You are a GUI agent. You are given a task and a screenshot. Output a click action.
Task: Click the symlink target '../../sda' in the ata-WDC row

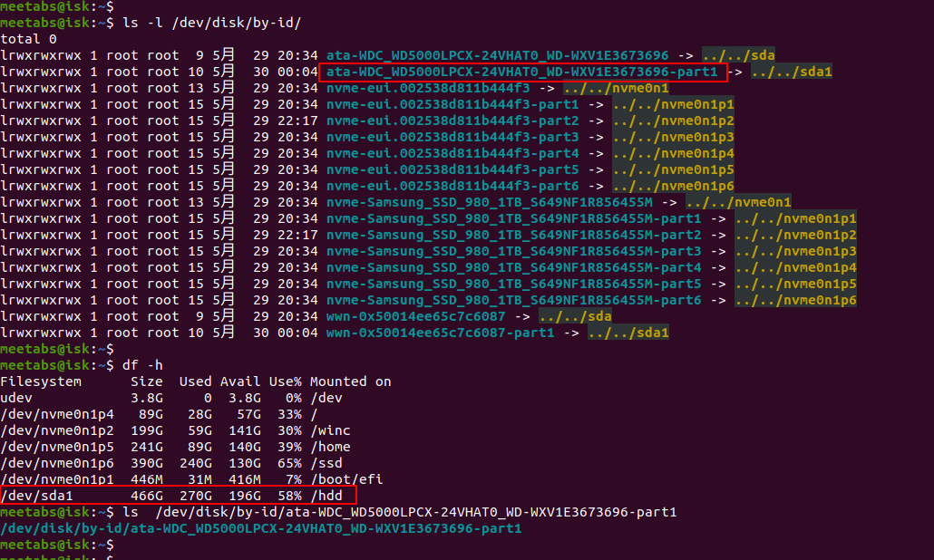coord(738,55)
